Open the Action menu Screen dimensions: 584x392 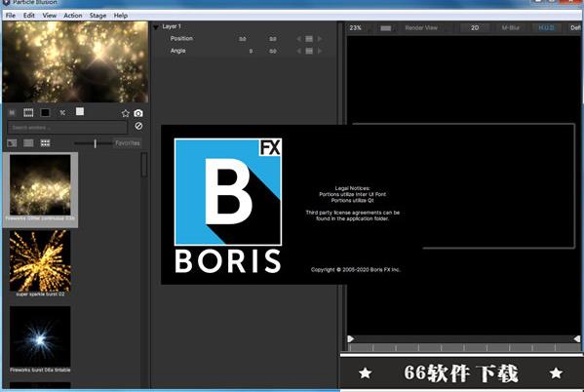pyautogui.click(x=72, y=16)
